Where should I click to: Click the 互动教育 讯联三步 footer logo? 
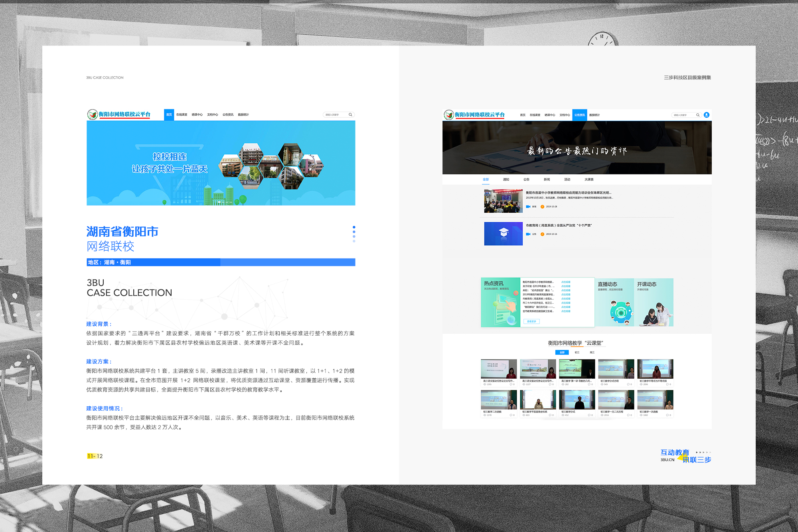click(686, 456)
